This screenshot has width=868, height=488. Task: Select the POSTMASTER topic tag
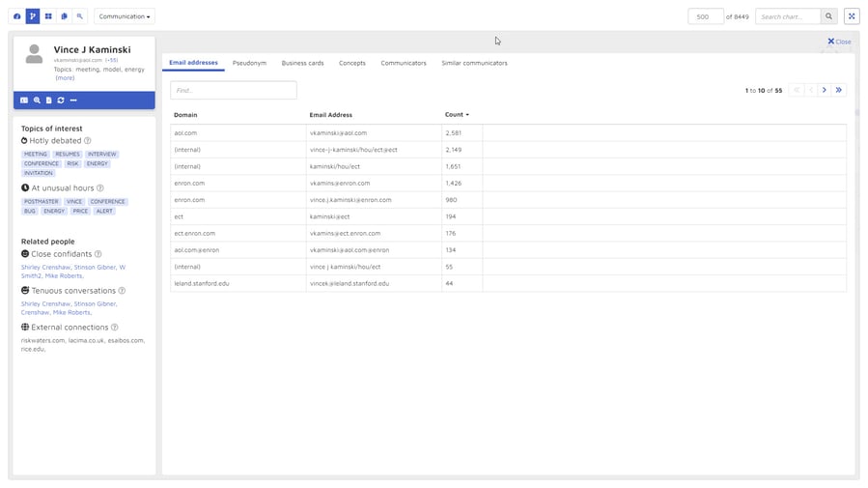click(x=41, y=202)
